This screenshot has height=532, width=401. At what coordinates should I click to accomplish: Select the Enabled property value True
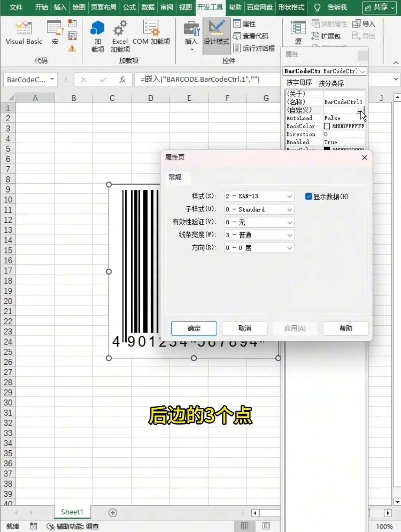coord(331,142)
